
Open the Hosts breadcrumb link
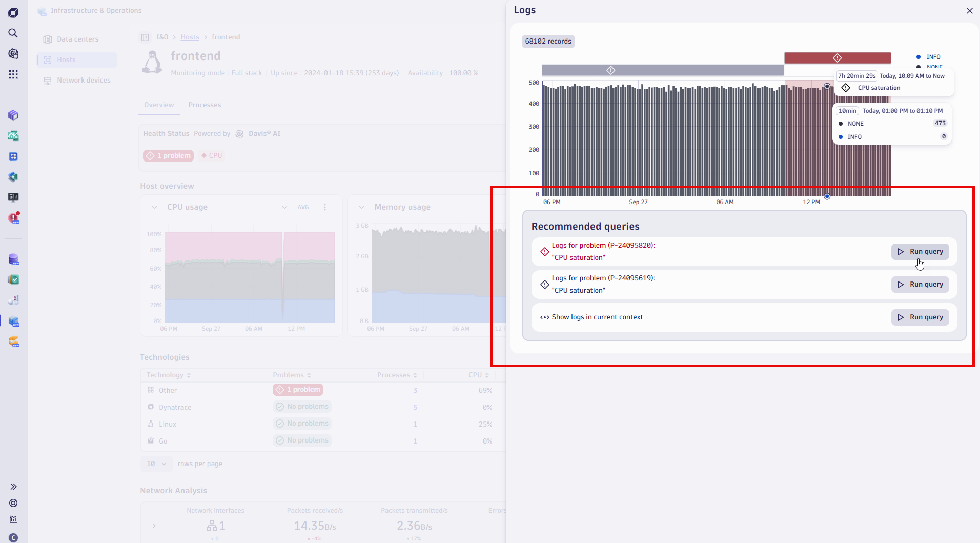pos(190,37)
